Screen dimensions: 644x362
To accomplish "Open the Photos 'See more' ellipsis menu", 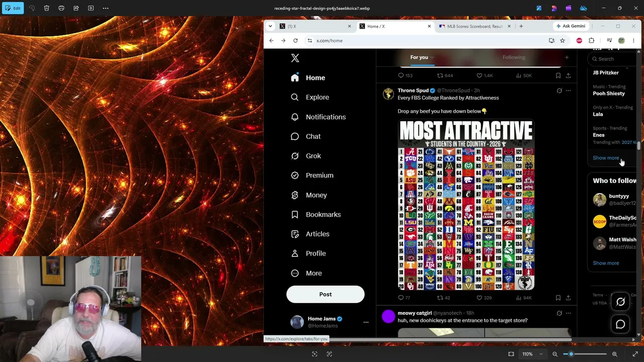I will pos(106,8).
